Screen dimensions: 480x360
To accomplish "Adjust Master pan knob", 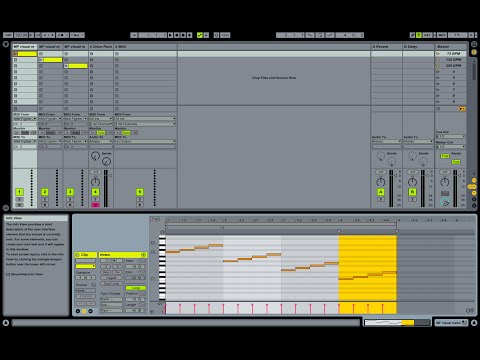I will [445, 182].
